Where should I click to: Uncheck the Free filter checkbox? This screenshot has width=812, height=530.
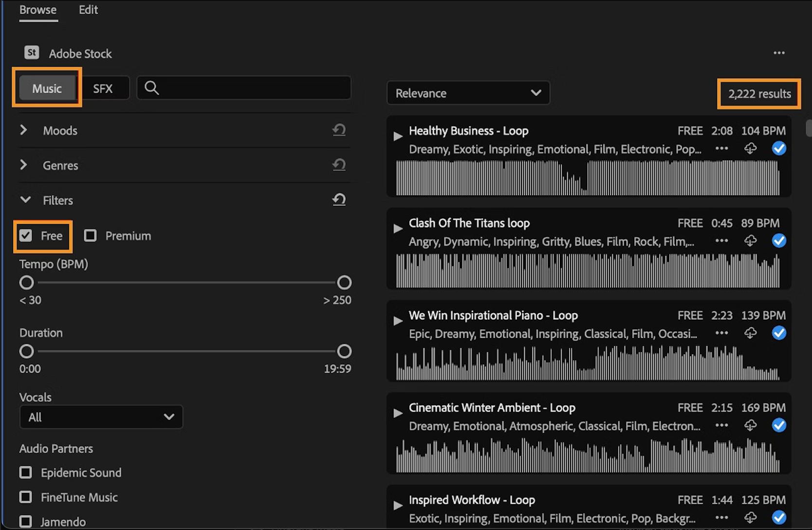[x=26, y=236]
